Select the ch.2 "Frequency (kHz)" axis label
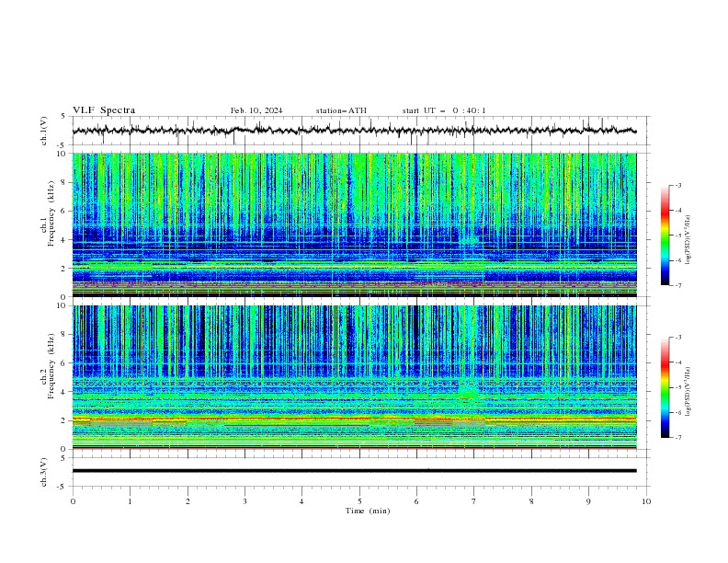The width and height of the screenshot is (728, 563). click(51, 365)
